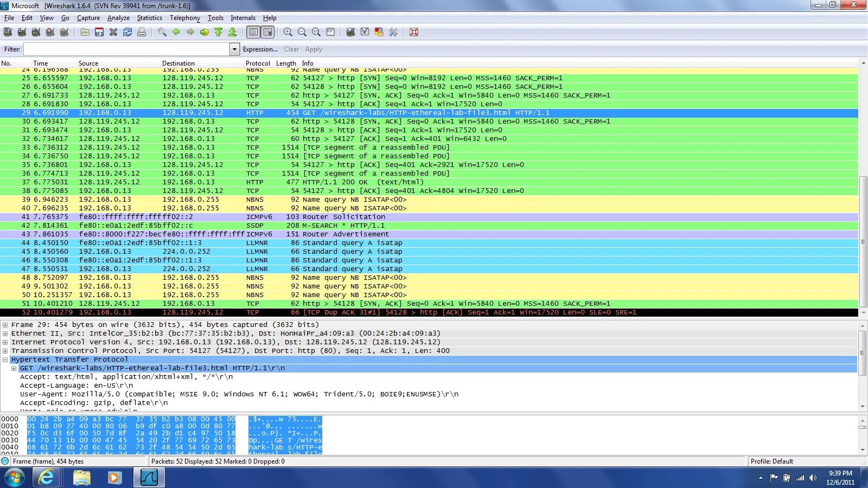Reload this capture file

127,32
